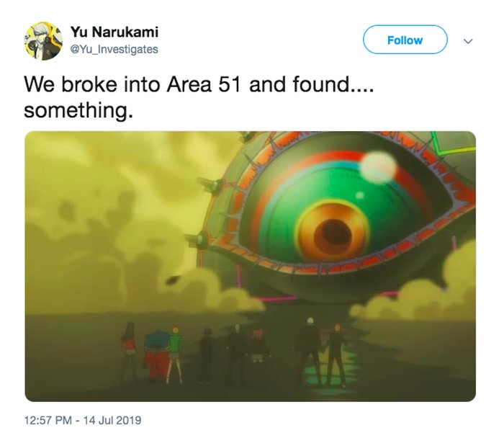This screenshot has width=504, height=438.
Task: Open the Yu Narukami display name
Action: 114,32
